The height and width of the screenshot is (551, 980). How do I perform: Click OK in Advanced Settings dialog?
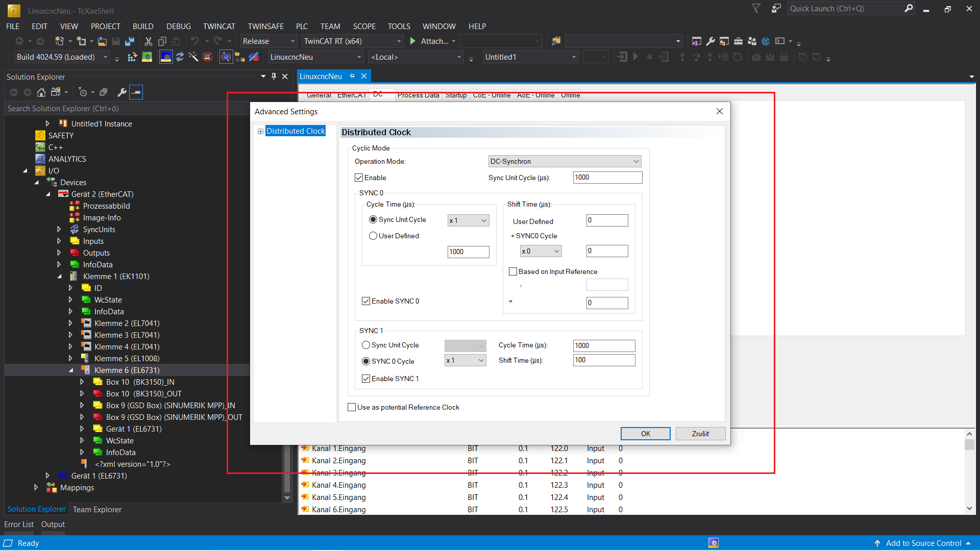[645, 434]
